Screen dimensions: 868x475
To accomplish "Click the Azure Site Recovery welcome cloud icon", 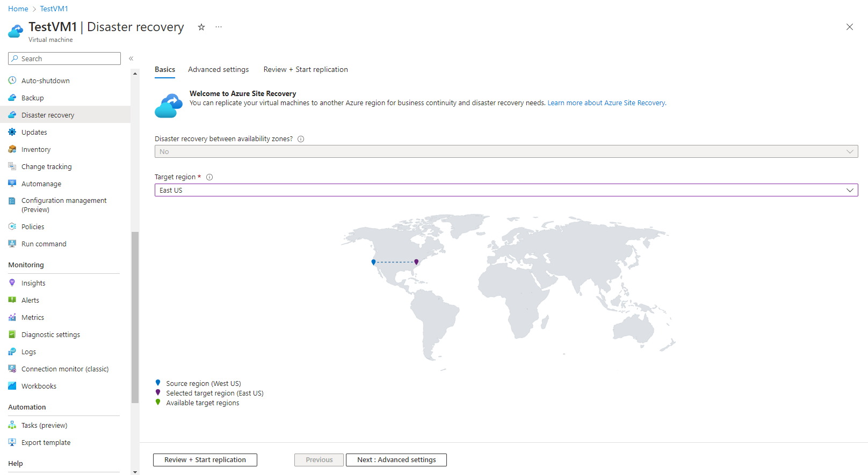I will click(169, 105).
